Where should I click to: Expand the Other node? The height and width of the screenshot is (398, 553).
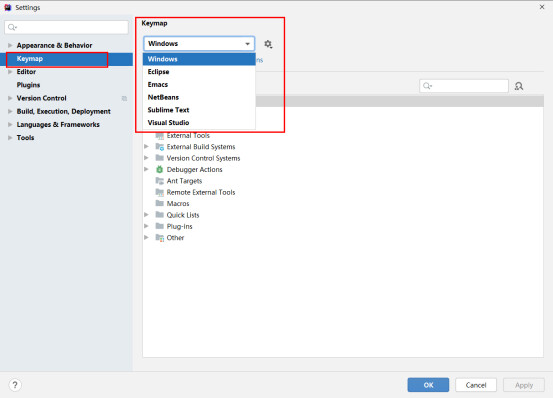click(146, 238)
